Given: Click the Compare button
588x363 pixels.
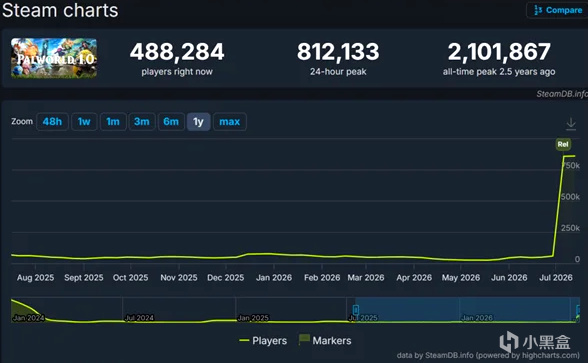Looking at the screenshot, I should click(x=557, y=10).
